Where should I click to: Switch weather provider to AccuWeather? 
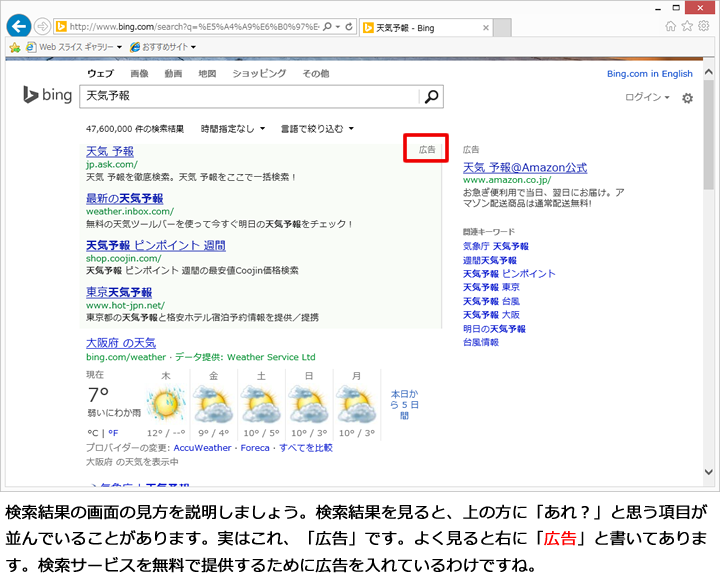tap(202, 448)
